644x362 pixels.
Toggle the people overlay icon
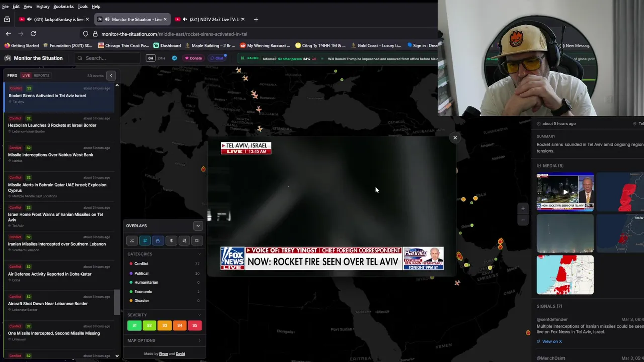click(x=132, y=240)
